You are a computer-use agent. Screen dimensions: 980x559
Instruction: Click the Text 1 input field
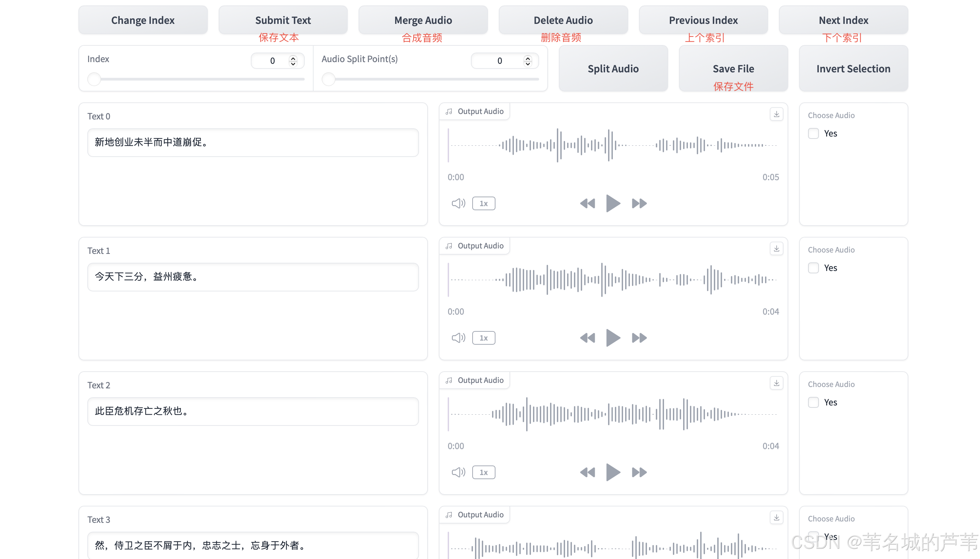(x=253, y=277)
